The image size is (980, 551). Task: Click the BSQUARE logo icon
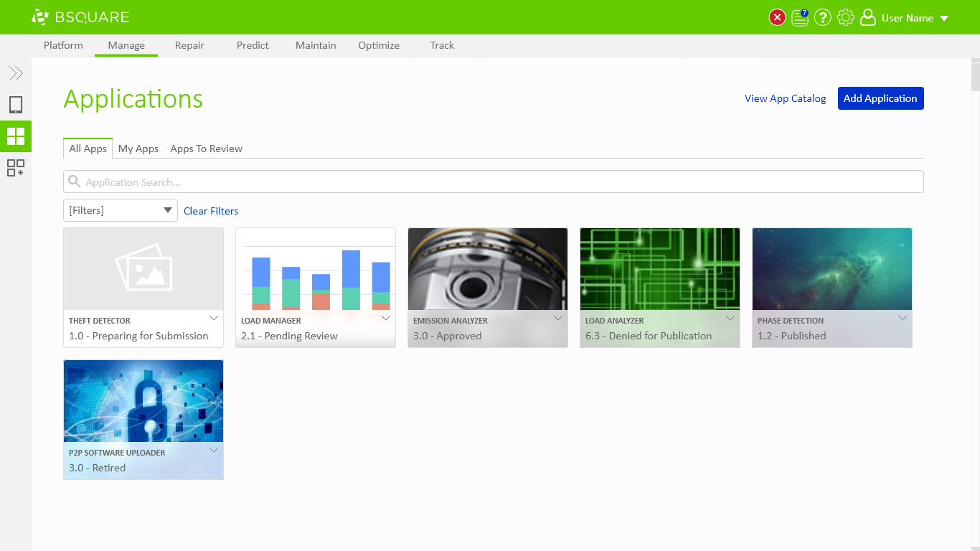40,17
